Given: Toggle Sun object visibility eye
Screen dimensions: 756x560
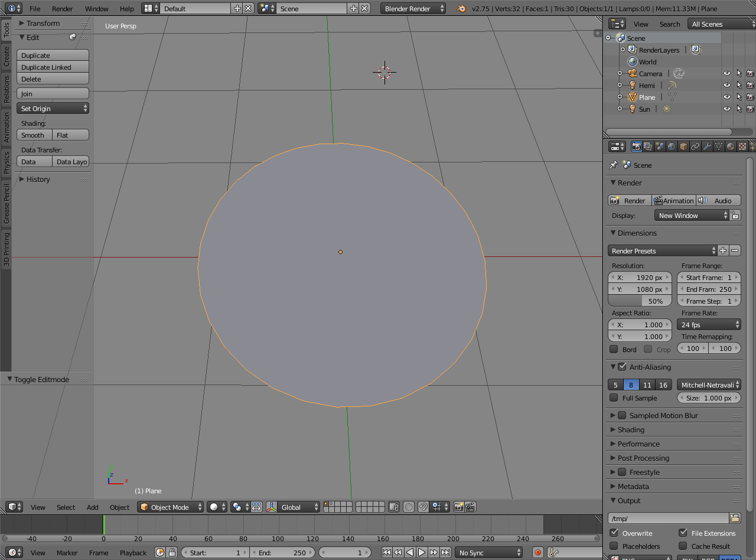Looking at the screenshot, I should point(727,109).
